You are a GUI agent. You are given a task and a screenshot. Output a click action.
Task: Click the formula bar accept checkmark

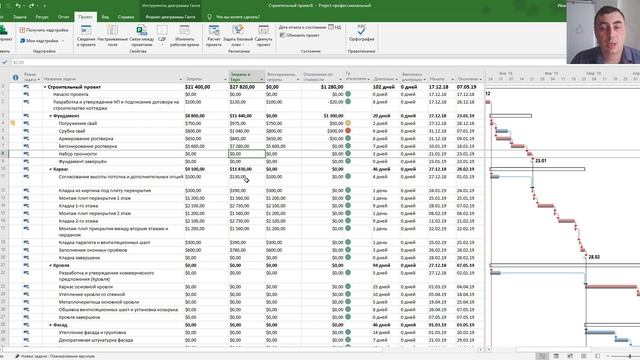pos(4,62)
